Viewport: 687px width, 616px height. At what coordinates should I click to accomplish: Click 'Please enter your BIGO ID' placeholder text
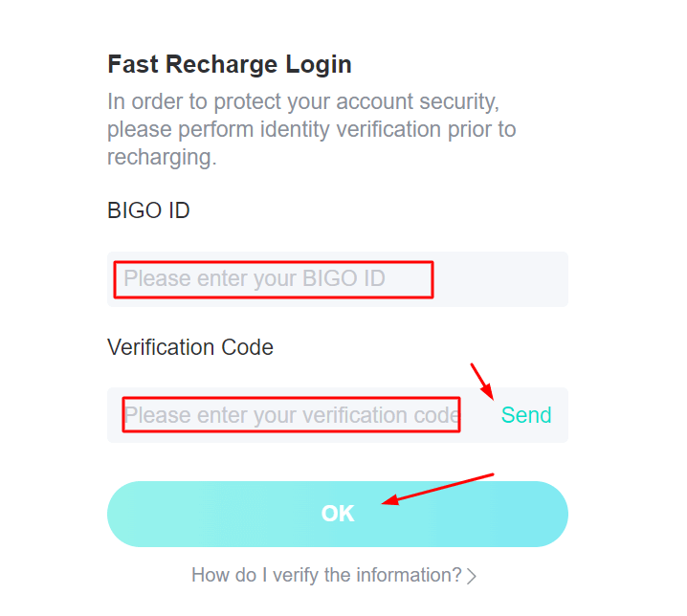click(255, 279)
